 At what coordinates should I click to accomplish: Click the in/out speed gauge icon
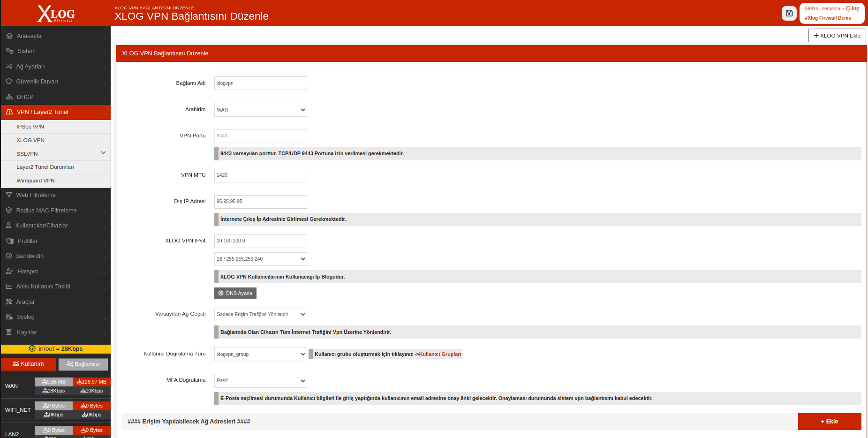pos(32,348)
